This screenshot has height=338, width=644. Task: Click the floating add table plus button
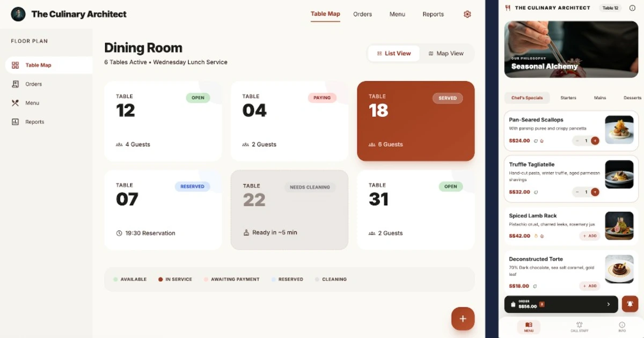[463, 319]
